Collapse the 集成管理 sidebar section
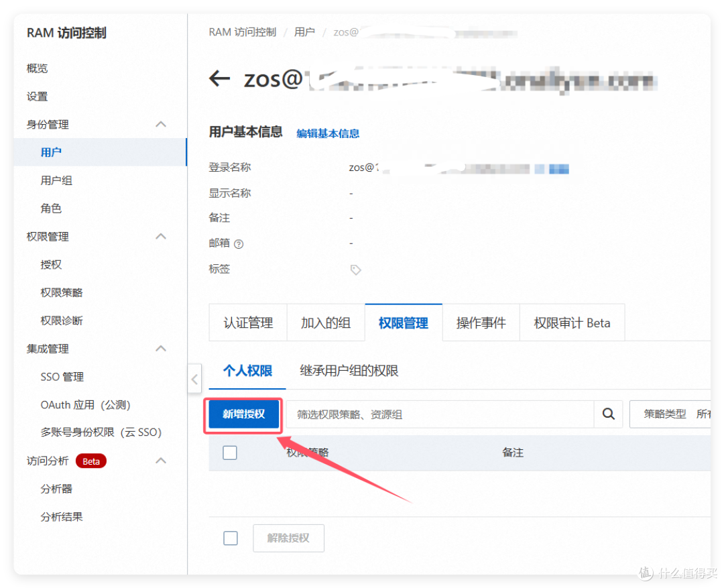 (160, 348)
